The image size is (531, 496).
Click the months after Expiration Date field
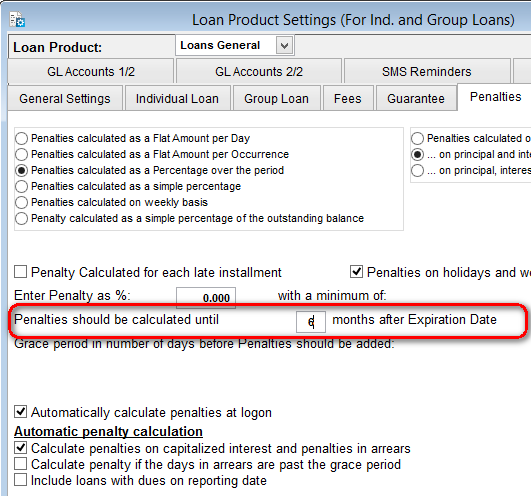click(x=311, y=322)
